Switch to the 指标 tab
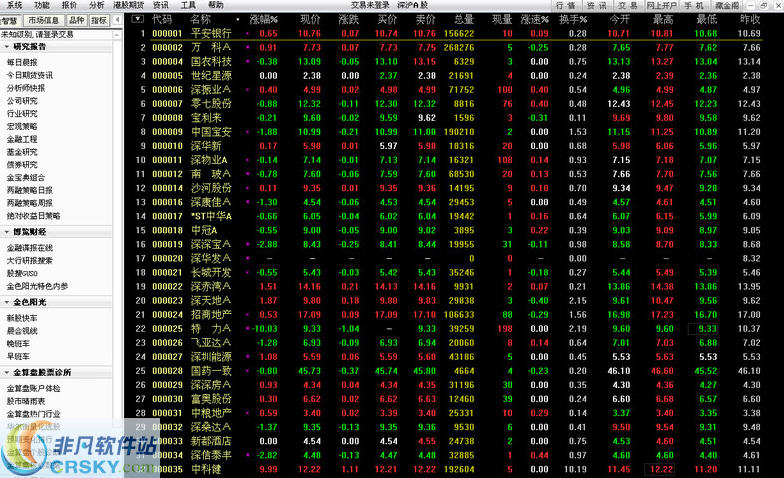The height and width of the screenshot is (478, 784). pyautogui.click(x=99, y=20)
